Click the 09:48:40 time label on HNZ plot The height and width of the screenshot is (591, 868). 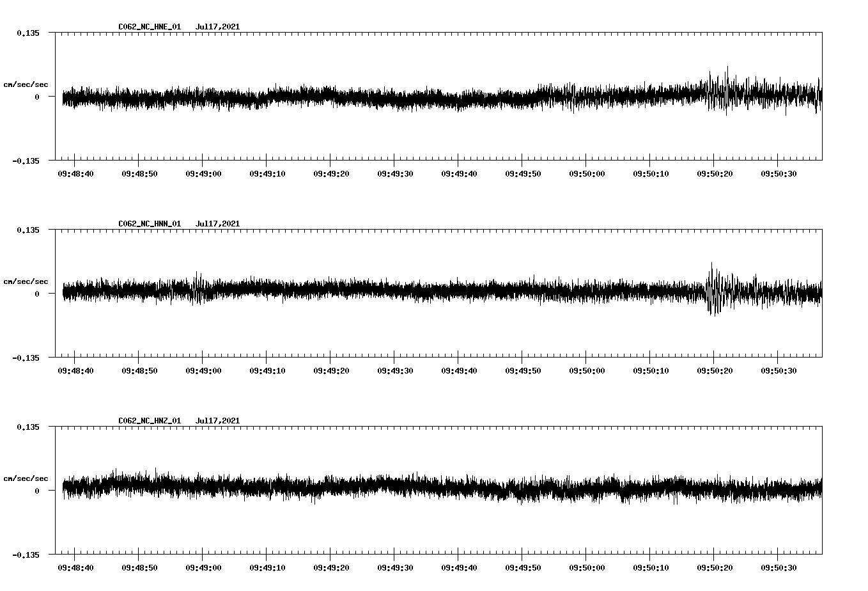(75, 567)
